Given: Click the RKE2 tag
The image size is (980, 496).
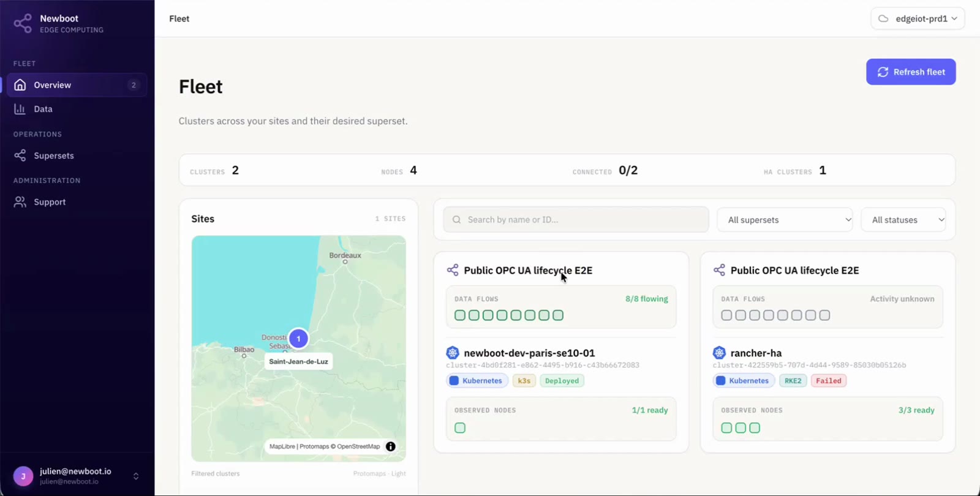Looking at the screenshot, I should (x=793, y=381).
